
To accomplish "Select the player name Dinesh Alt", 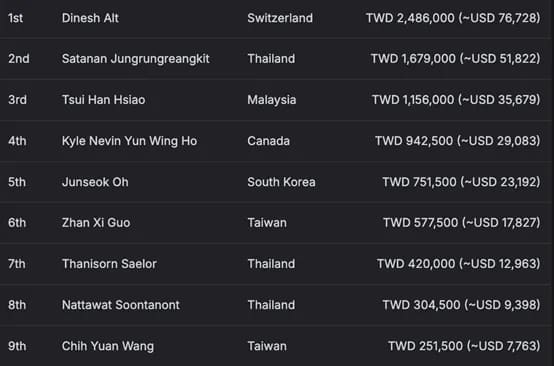I will tap(90, 18).
